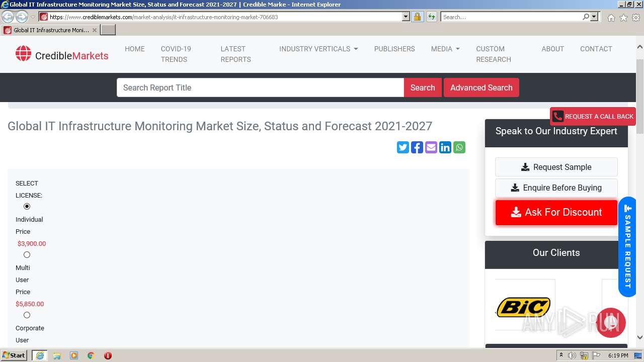Click page scrollbar up arrow

[x=640, y=47]
